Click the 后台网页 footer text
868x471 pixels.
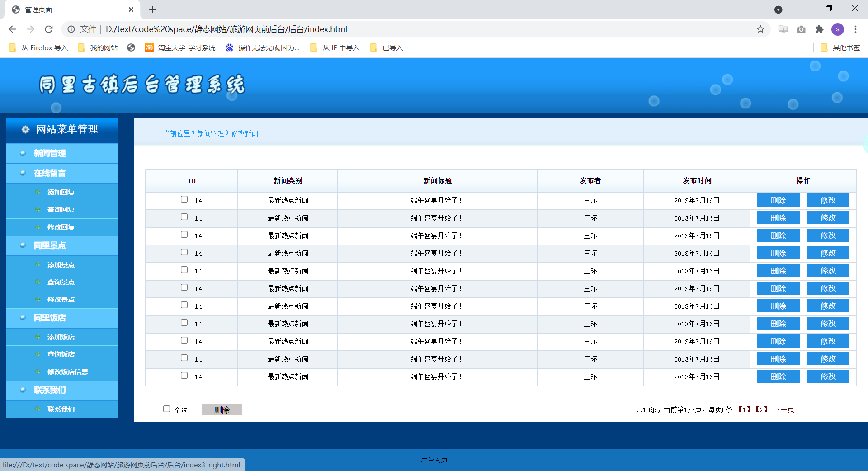pyautogui.click(x=434, y=460)
